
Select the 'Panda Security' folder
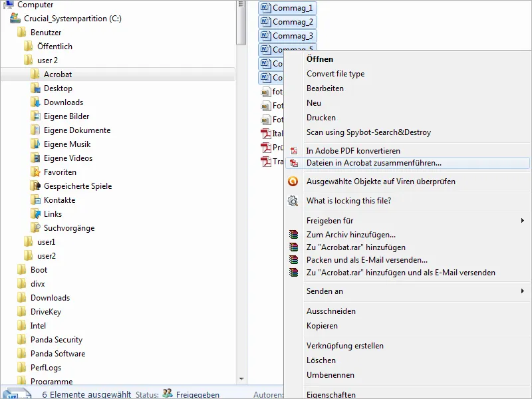(57, 340)
